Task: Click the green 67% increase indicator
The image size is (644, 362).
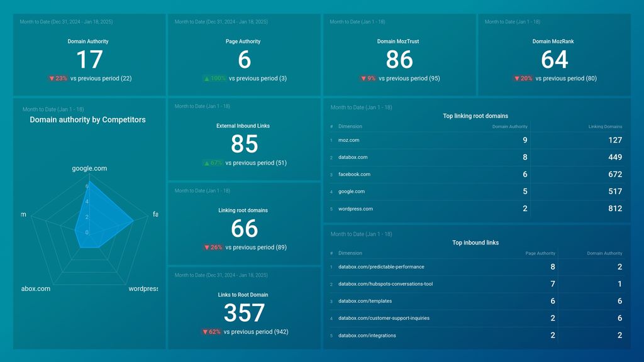Action: 213,163
